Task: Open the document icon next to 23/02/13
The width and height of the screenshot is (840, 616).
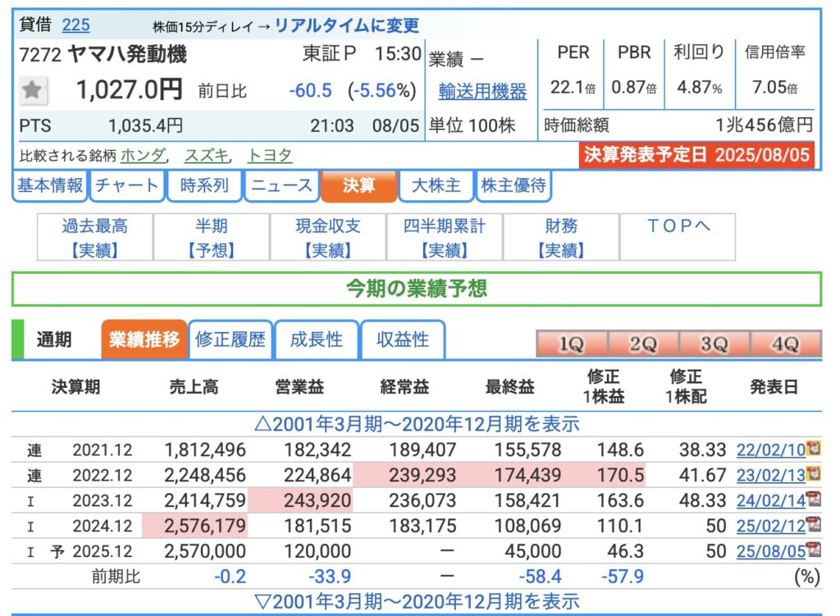Action: [x=814, y=474]
